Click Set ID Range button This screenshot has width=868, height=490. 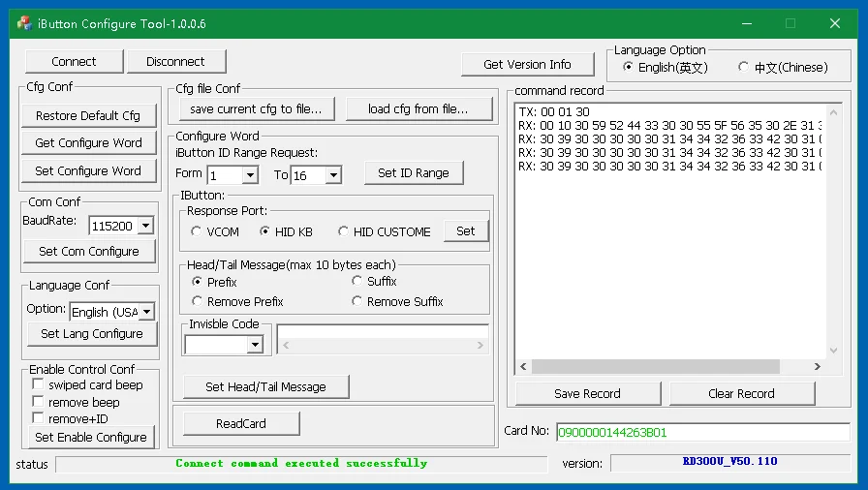[x=414, y=173]
